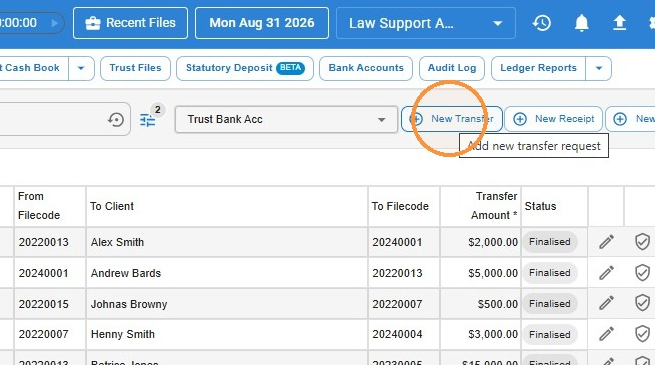Click the New Receipt button

tap(553, 119)
